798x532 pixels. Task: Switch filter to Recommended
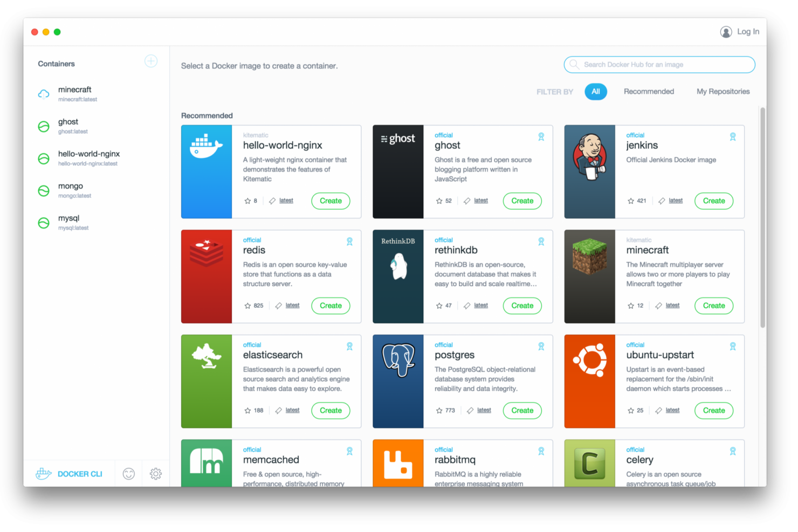649,92
